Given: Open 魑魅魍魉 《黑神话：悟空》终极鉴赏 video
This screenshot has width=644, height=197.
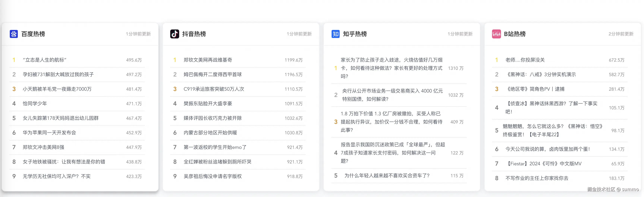Looking at the screenshot, I should [x=553, y=130].
